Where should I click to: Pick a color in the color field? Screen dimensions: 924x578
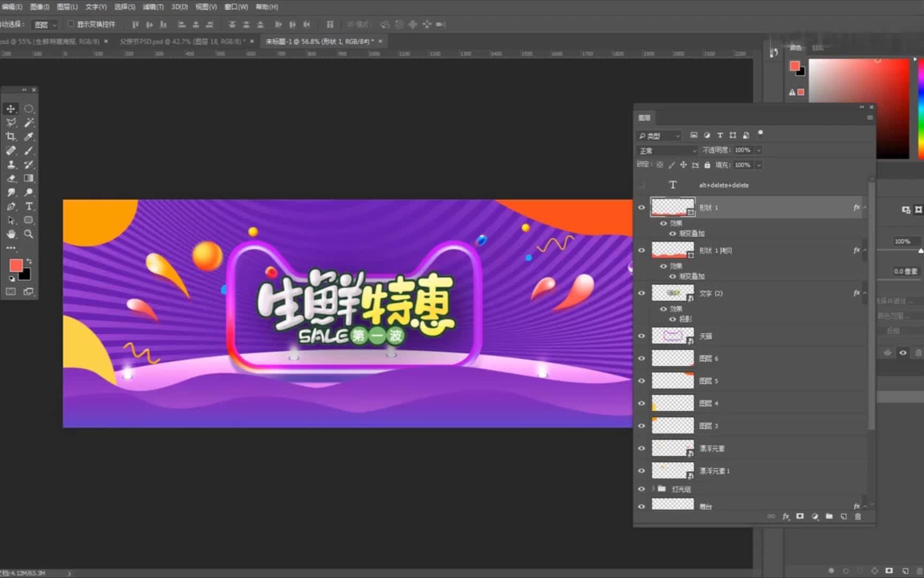point(859,109)
